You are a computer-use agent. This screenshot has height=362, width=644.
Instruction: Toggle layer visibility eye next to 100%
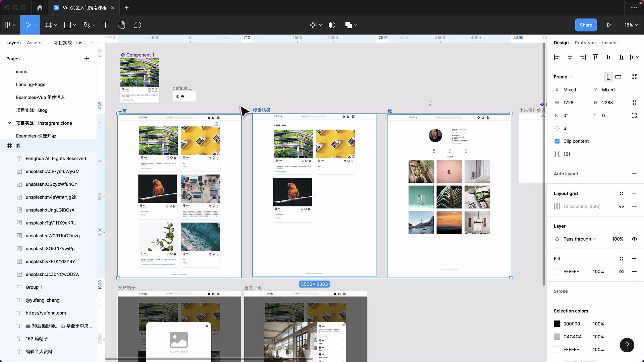(634, 239)
